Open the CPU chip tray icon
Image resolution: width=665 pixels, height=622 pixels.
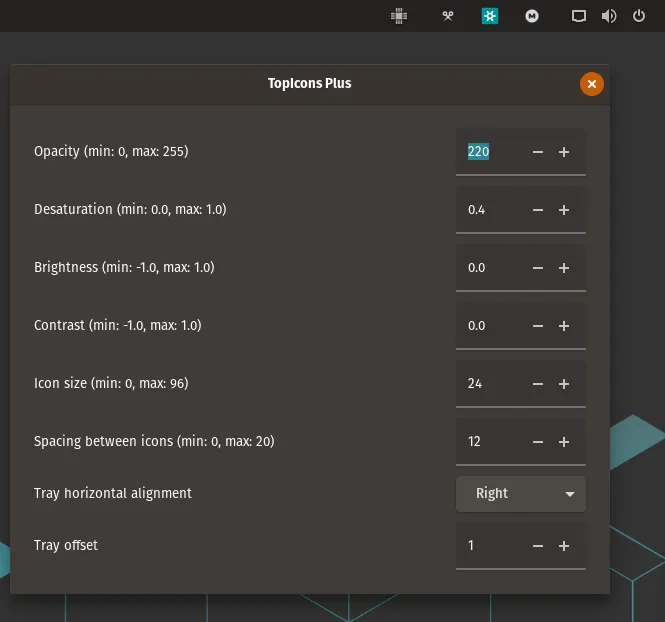click(x=399, y=16)
